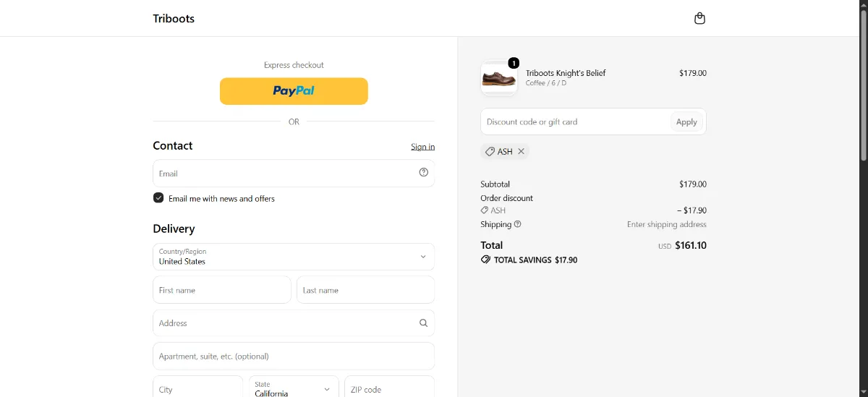Open the State dropdown showing California

[294, 389]
